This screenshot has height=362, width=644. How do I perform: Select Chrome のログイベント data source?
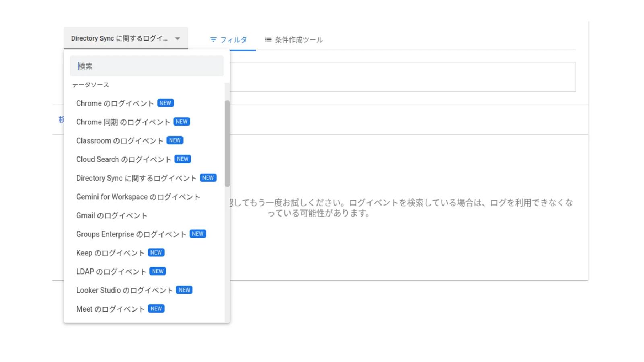pyautogui.click(x=115, y=103)
